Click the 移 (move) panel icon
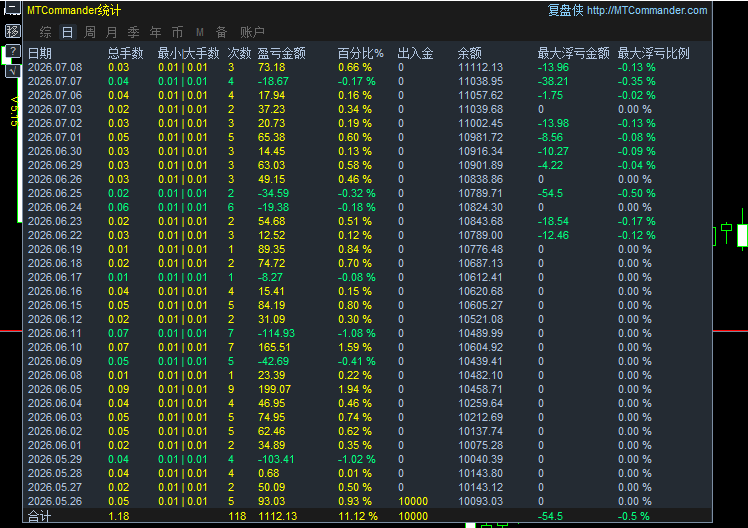This screenshot has width=748, height=528. point(12,31)
